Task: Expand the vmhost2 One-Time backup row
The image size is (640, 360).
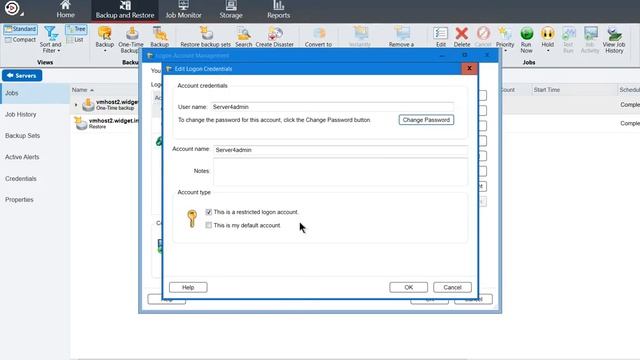Action: click(x=76, y=105)
